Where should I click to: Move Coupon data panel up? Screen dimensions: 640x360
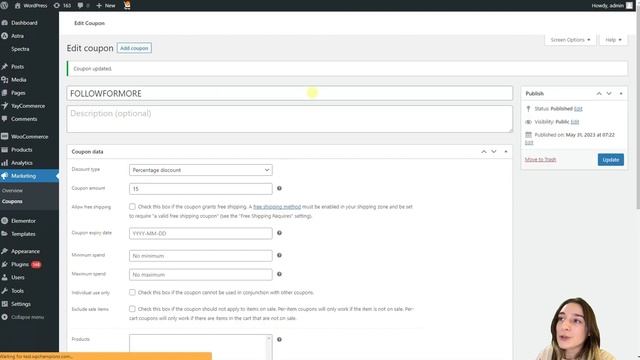[484, 152]
